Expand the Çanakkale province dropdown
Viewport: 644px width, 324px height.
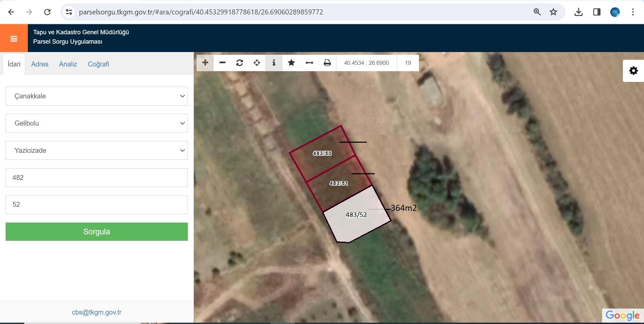tap(97, 96)
